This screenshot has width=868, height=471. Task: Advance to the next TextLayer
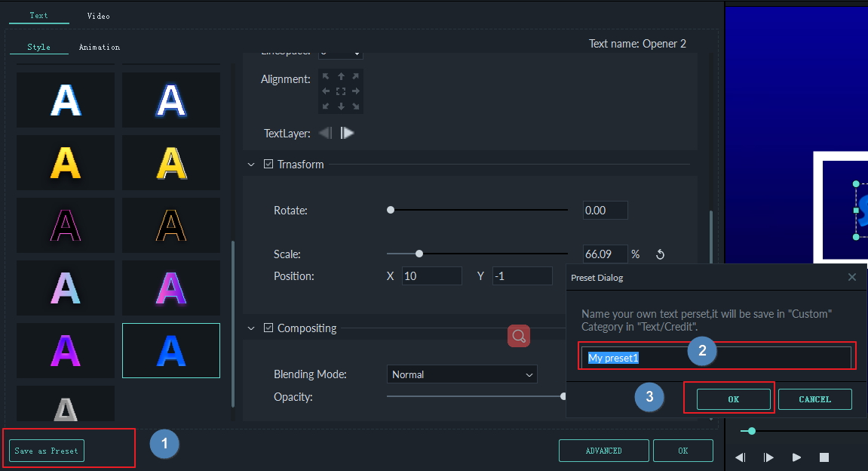[x=347, y=133]
